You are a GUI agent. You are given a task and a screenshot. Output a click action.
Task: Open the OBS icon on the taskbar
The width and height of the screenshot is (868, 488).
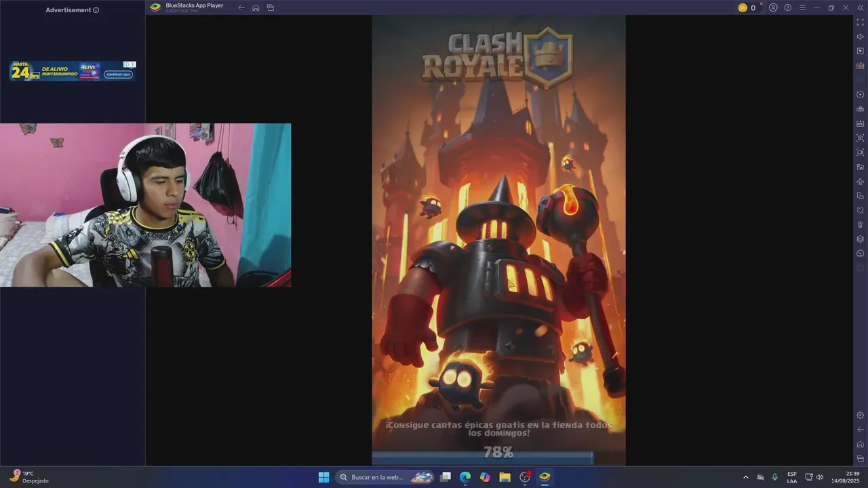[x=525, y=477]
